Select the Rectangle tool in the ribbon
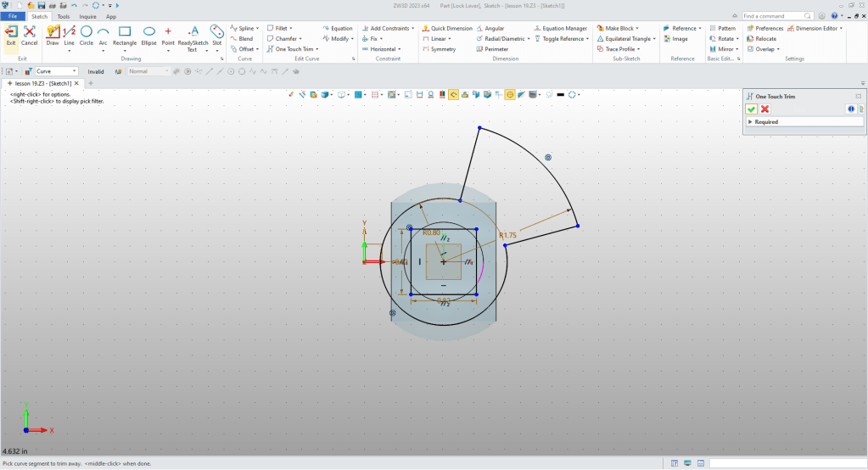868x470 pixels. tap(124, 32)
